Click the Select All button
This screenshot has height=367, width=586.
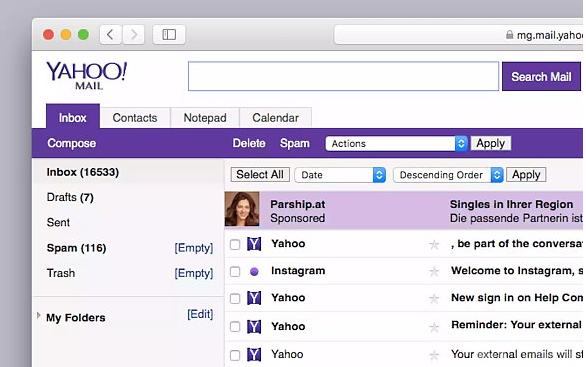click(260, 175)
